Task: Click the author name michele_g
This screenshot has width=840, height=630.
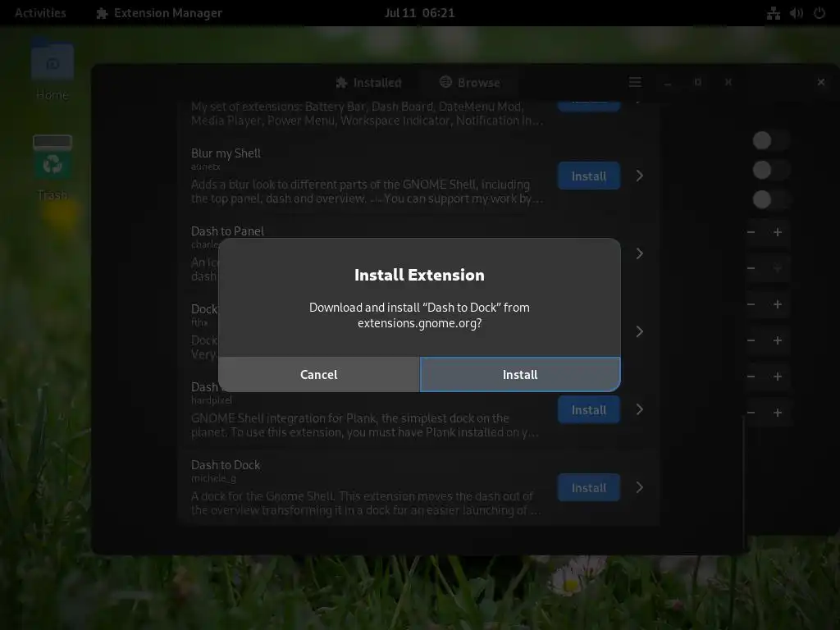Action: point(213,478)
